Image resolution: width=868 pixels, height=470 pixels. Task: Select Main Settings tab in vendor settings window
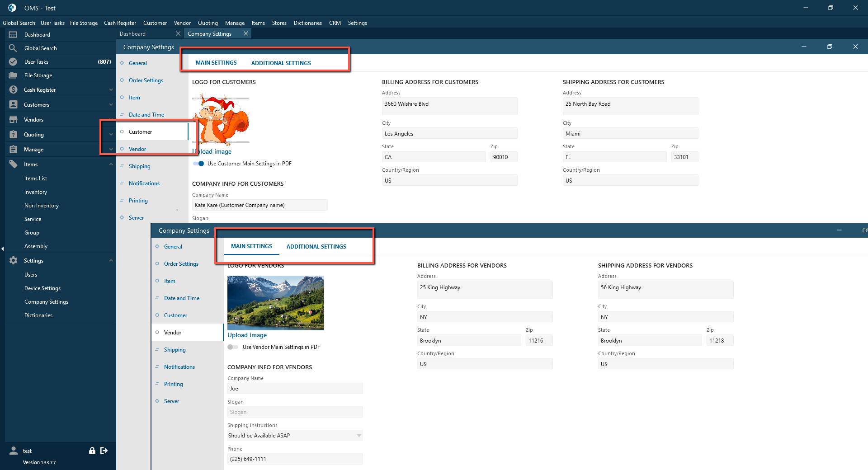[x=251, y=246]
